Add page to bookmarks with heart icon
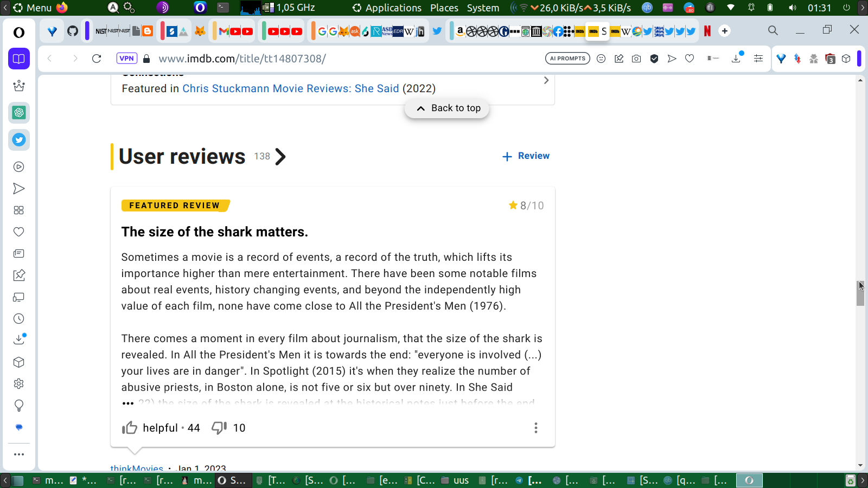The height and width of the screenshot is (488, 868). click(690, 59)
